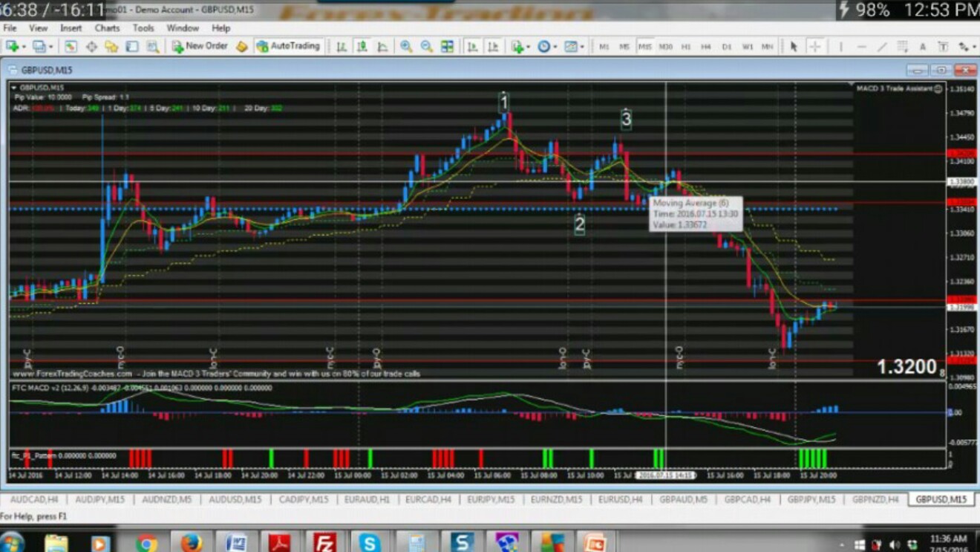Switch chart to line chart style

(383, 46)
